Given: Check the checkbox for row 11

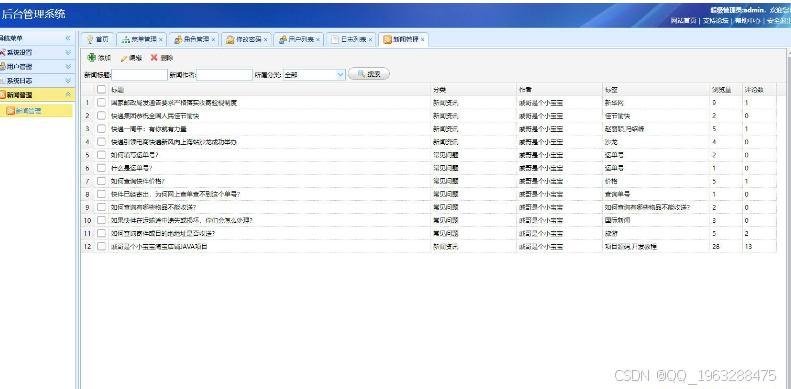Looking at the screenshot, I should 101,233.
